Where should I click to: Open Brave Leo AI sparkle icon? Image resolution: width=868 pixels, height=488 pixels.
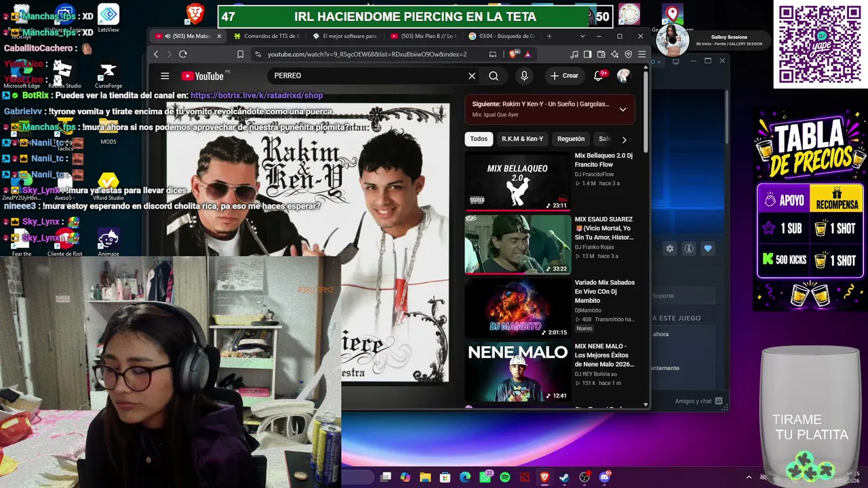tap(615, 54)
